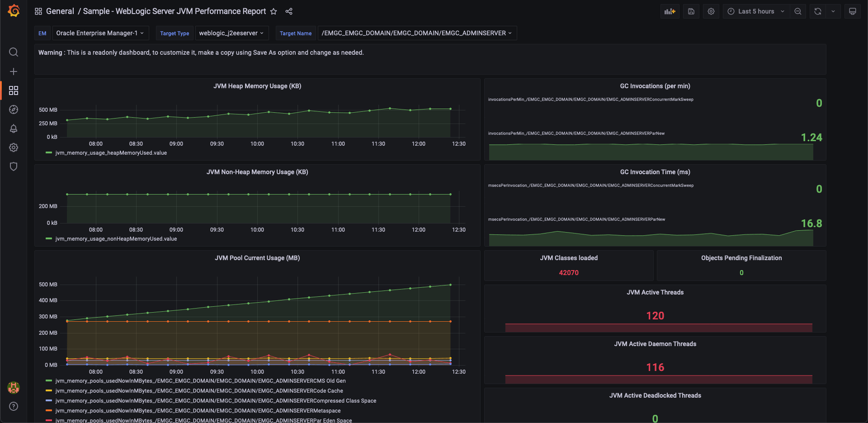The height and width of the screenshot is (423, 868).
Task: Open the General breadcrumb folder
Action: [x=60, y=11]
